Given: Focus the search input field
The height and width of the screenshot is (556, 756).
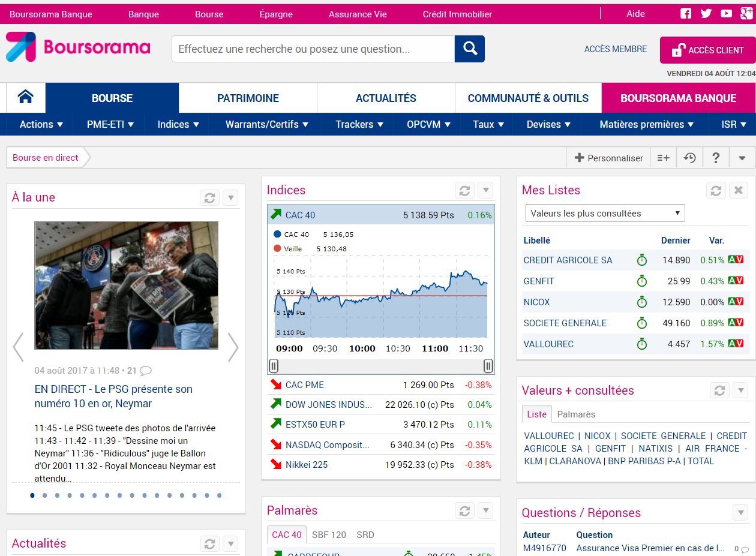Looking at the screenshot, I should (313, 49).
